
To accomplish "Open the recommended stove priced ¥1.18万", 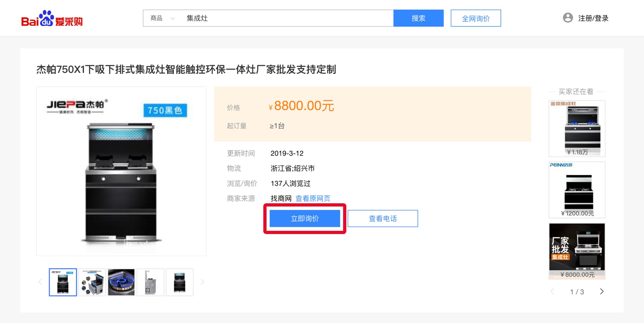I will pos(577,129).
